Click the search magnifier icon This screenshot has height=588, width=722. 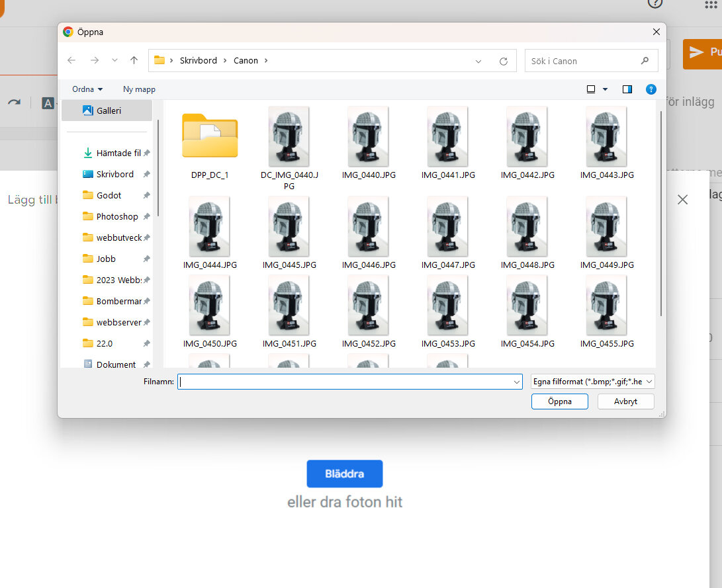tap(645, 61)
